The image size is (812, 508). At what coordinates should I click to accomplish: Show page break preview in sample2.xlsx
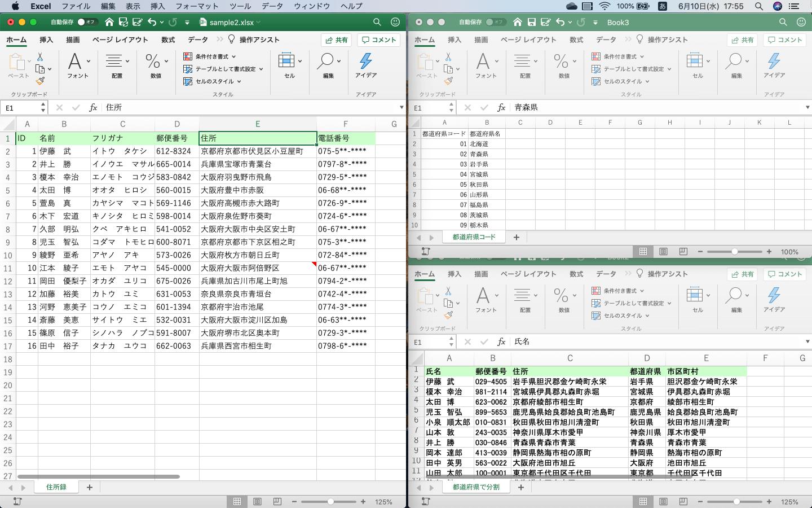click(x=277, y=501)
